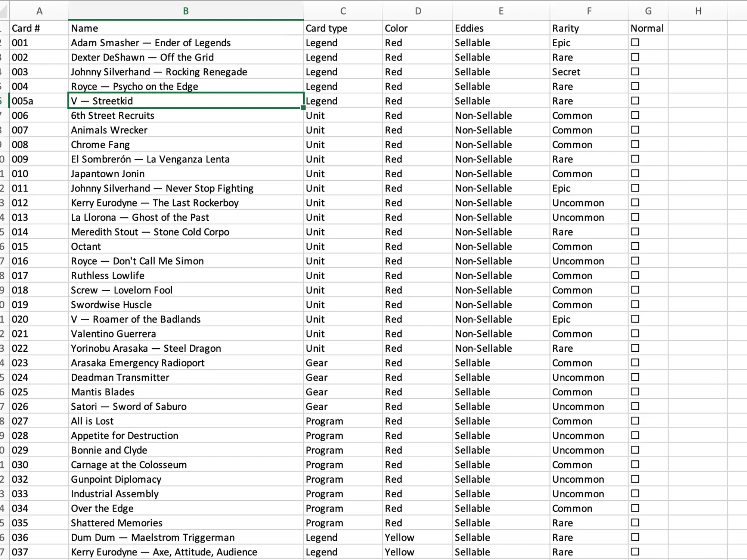
Task: Select the cell 'Johnny Silverhand — Rocking Renegade'
Action: click(186, 72)
